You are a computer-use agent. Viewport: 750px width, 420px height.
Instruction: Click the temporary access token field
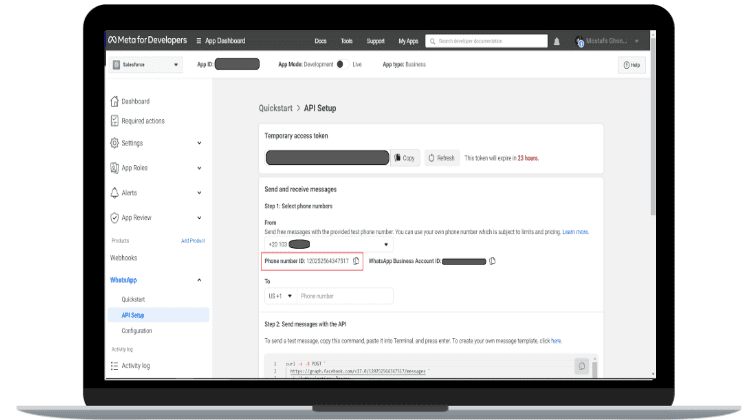[x=328, y=157]
